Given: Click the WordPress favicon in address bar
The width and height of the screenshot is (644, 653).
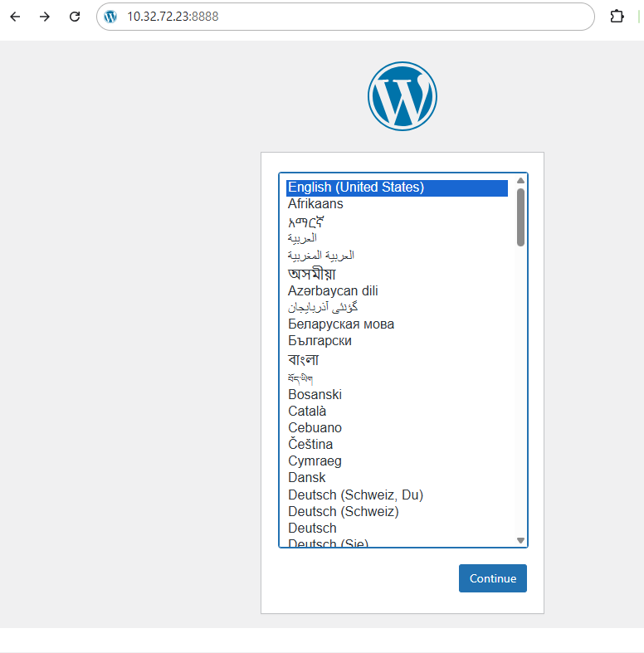Looking at the screenshot, I should pyautogui.click(x=111, y=17).
